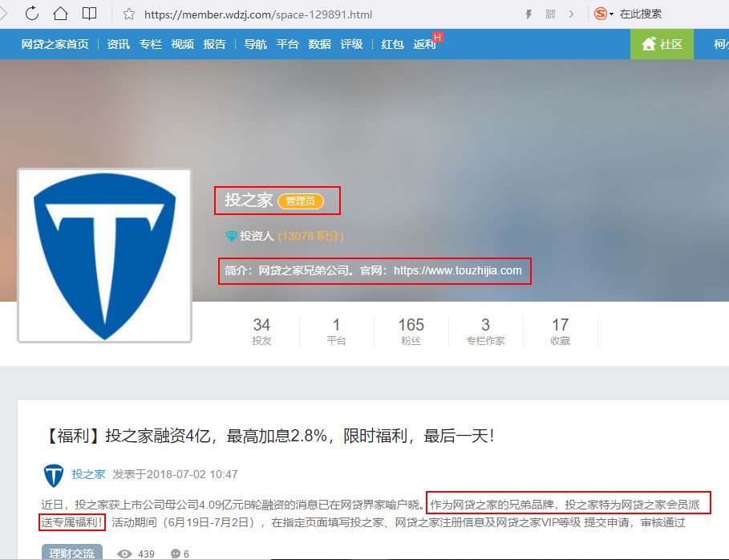Image resolution: width=729 pixels, height=560 pixels.
Task: Click the 投之家 author name link
Action: (x=88, y=474)
